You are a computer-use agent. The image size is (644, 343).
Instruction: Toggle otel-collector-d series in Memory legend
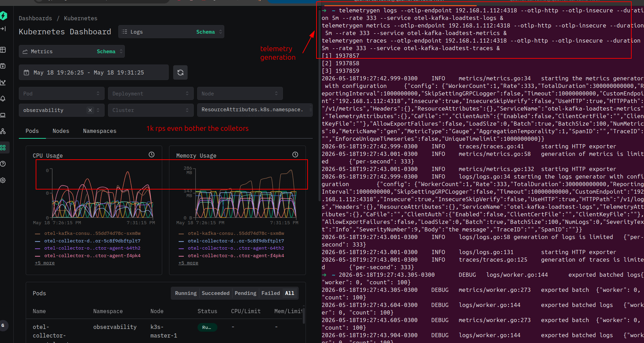point(231,241)
